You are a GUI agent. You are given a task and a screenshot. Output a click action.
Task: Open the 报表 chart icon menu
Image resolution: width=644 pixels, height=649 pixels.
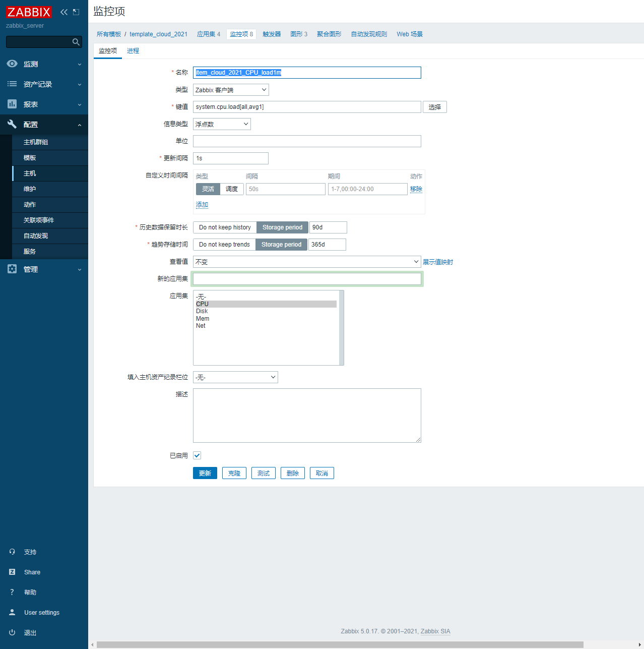(x=12, y=104)
